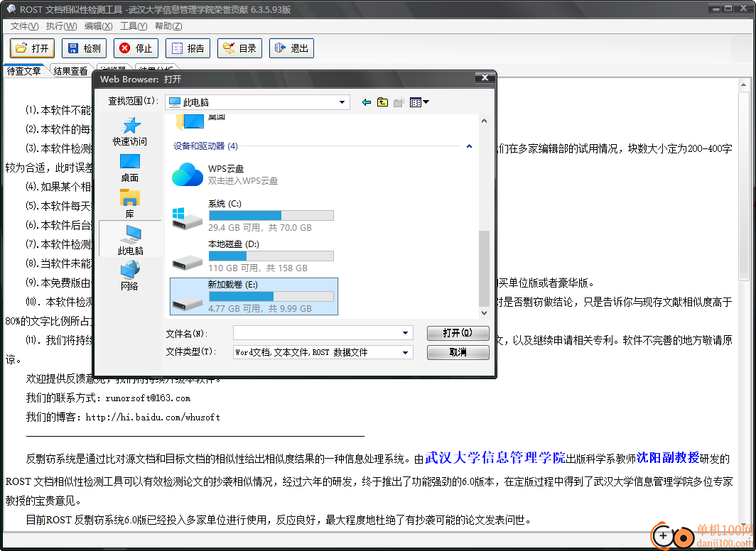Select 此电脑 in dialog sidebar
Image resolution: width=756 pixels, height=551 pixels.
click(130, 239)
